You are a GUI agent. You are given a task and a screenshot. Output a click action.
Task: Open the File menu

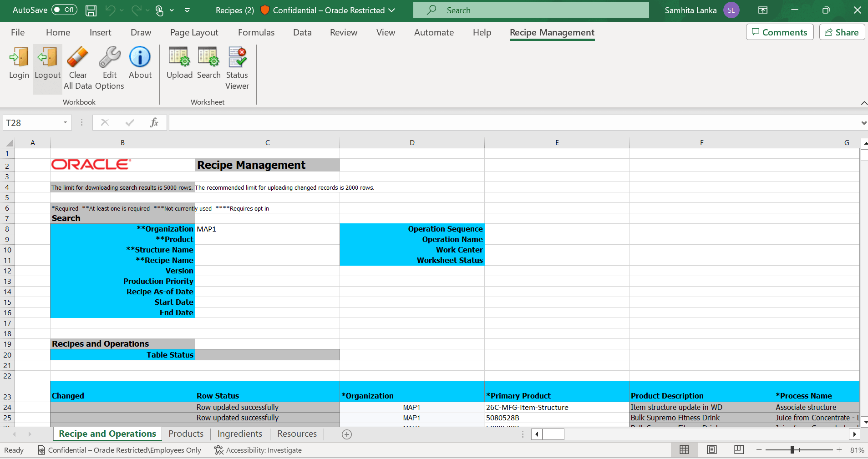[18, 32]
